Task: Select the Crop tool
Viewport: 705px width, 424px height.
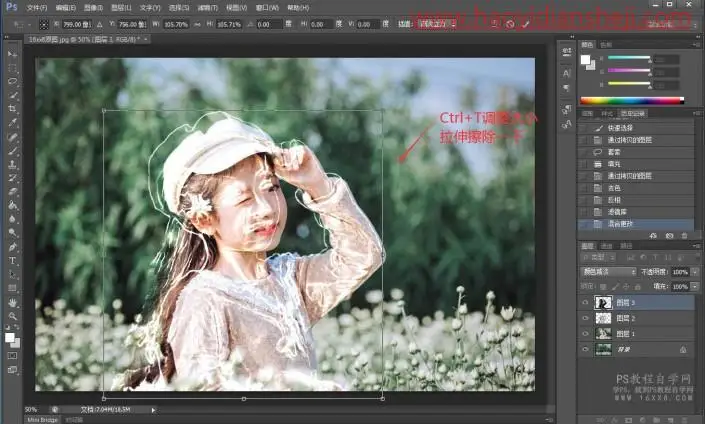Action: [12, 109]
